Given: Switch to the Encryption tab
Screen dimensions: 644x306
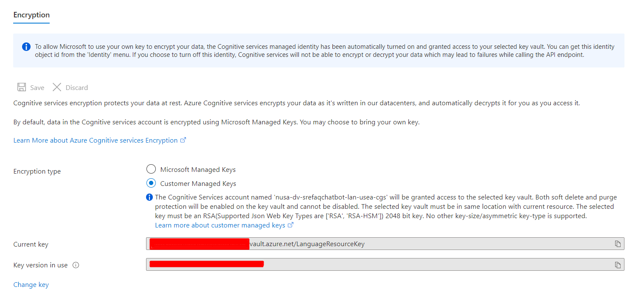Looking at the screenshot, I should pos(31,15).
